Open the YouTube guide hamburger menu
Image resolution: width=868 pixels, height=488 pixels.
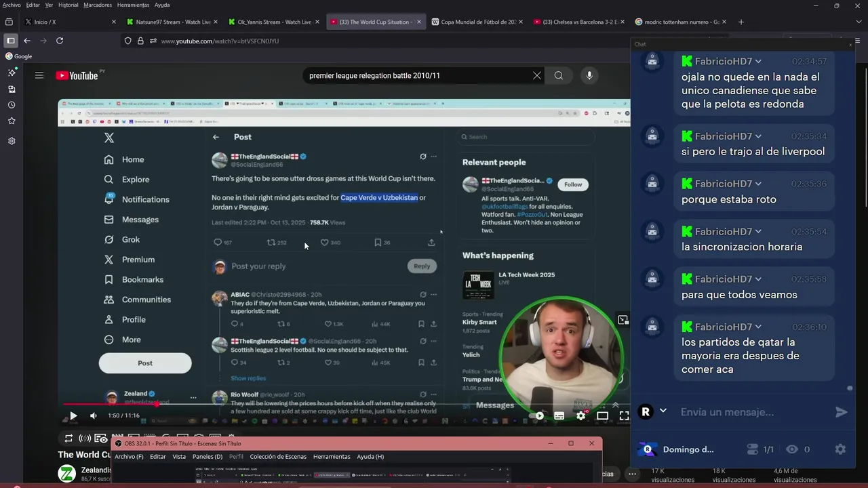(x=39, y=75)
